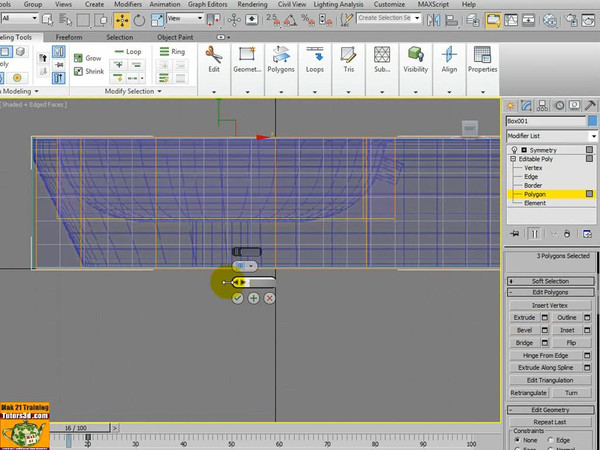Open Inset settings box
The image size is (600, 450).
(587, 330)
